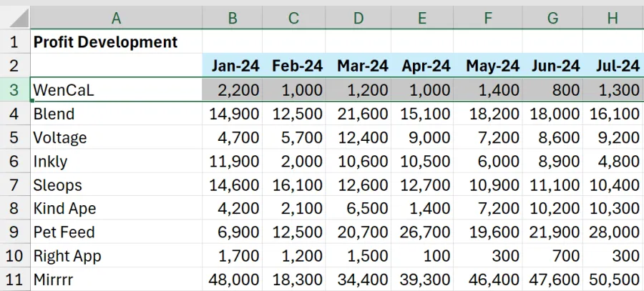The height and width of the screenshot is (291, 644).
Task: Select column D header
Action: (x=358, y=18)
